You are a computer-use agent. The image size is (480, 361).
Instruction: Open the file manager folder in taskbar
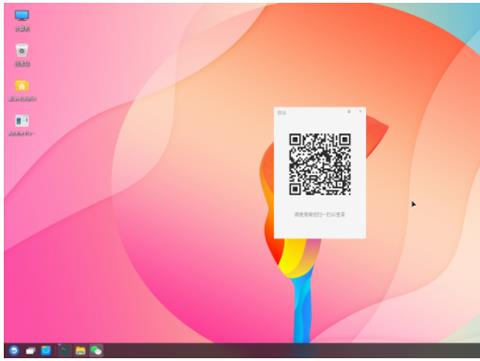(x=80, y=350)
